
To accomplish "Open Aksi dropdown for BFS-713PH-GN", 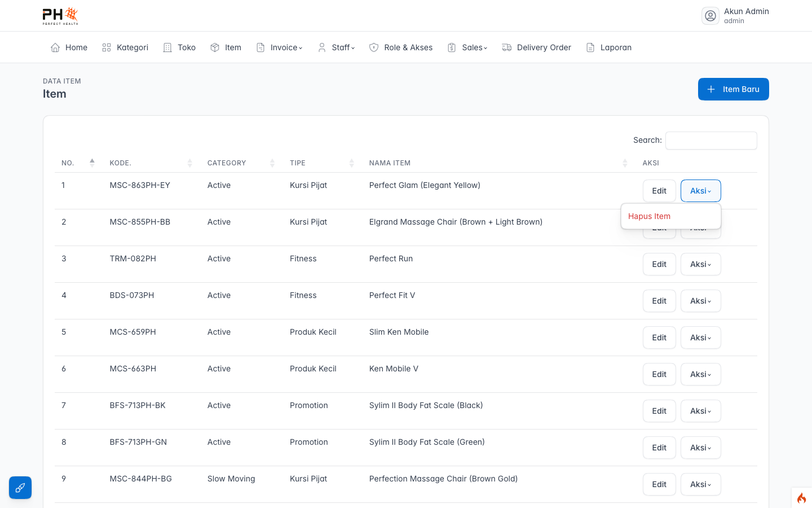I will (701, 448).
